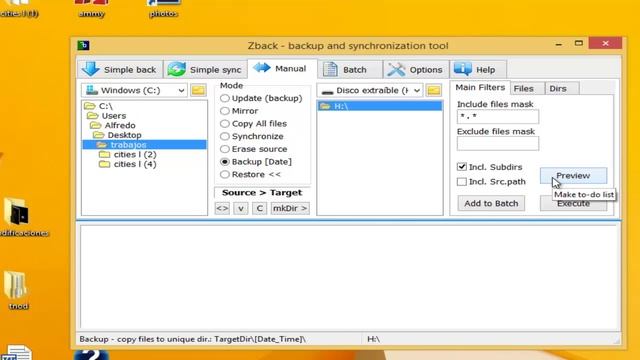Click the browse folder icon beside Disco extraíble
The width and height of the screenshot is (640, 360).
[x=434, y=90]
